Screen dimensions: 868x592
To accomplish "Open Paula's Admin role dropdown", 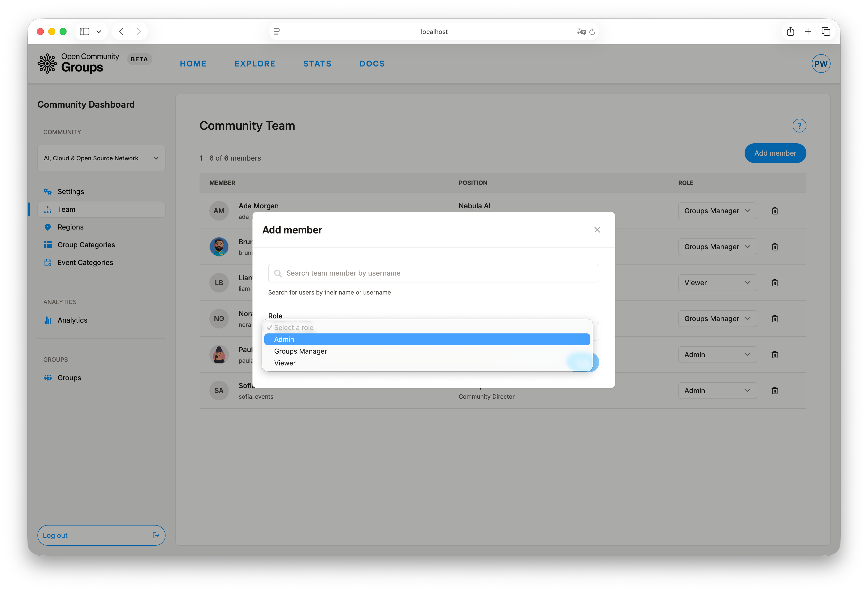I will pos(717,354).
